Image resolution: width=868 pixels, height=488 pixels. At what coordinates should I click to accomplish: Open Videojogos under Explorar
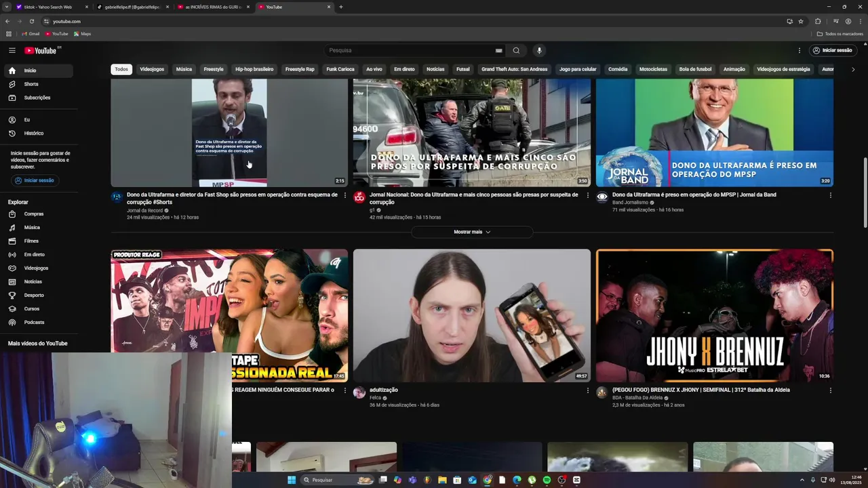pyautogui.click(x=37, y=268)
